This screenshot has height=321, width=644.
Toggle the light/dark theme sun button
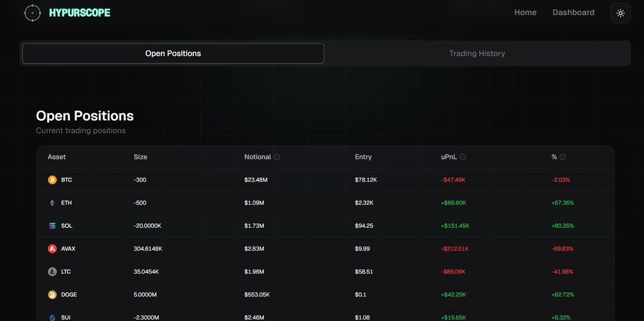pyautogui.click(x=620, y=13)
